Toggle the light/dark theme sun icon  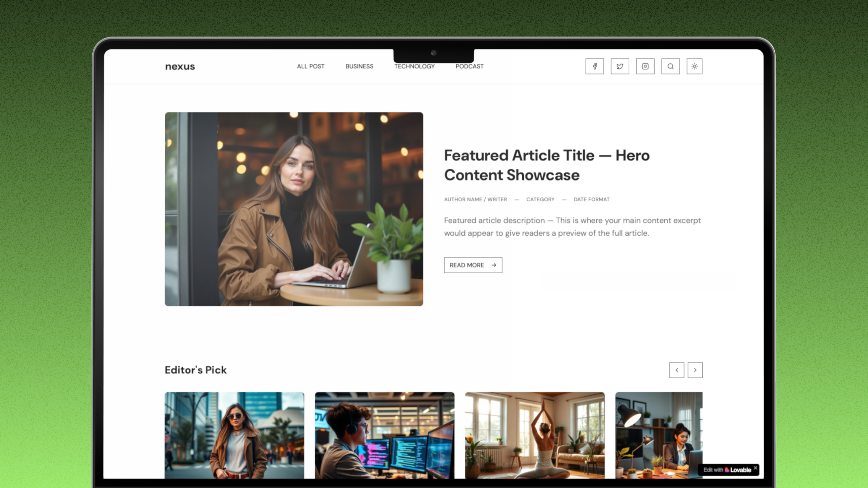pyautogui.click(x=694, y=66)
